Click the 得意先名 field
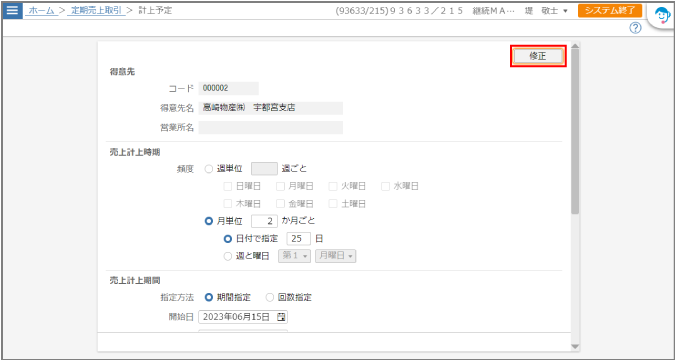Viewport: 675px width, 360px height. click(270, 108)
